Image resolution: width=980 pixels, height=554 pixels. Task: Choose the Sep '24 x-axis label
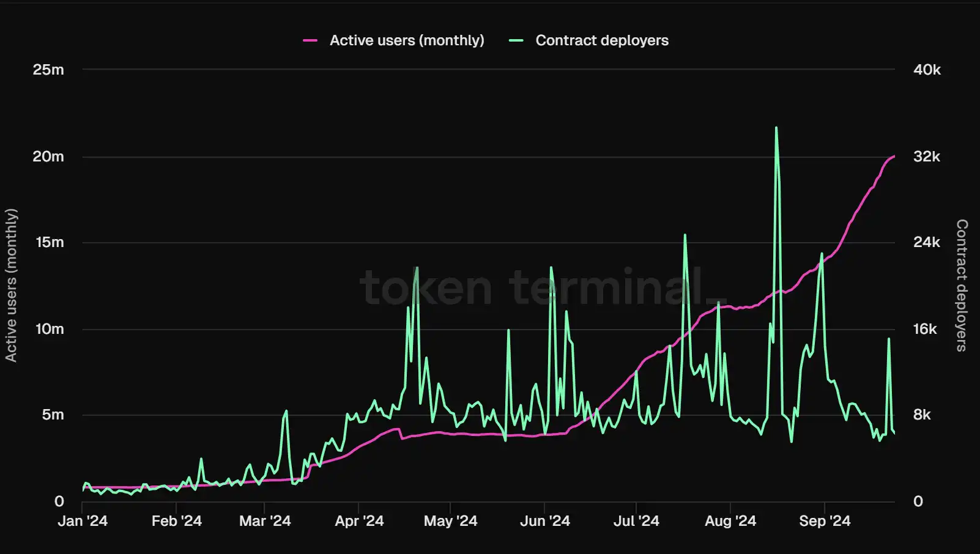coord(825,521)
